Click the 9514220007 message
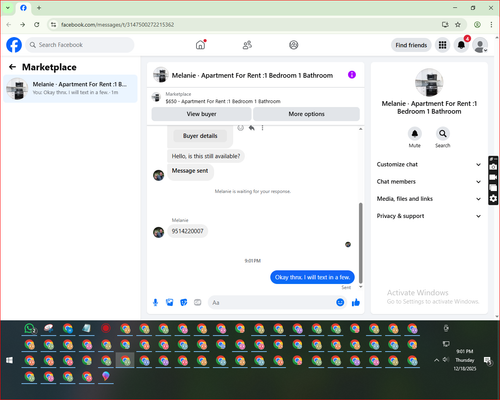This screenshot has height=400, width=500. pos(187,231)
